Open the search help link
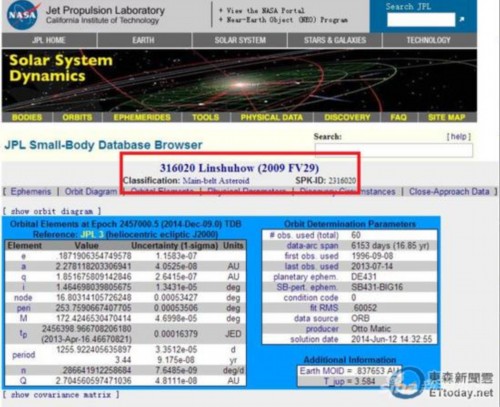500x407 pixels. coord(459,136)
